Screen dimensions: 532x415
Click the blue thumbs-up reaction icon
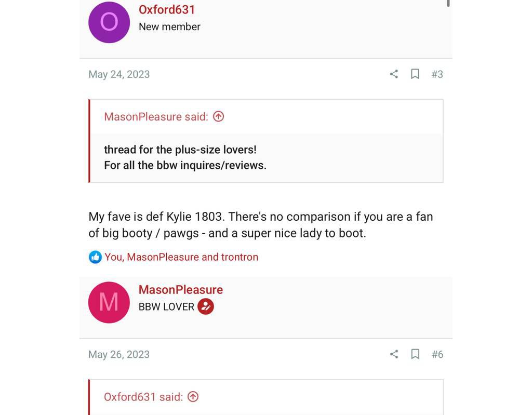(95, 257)
